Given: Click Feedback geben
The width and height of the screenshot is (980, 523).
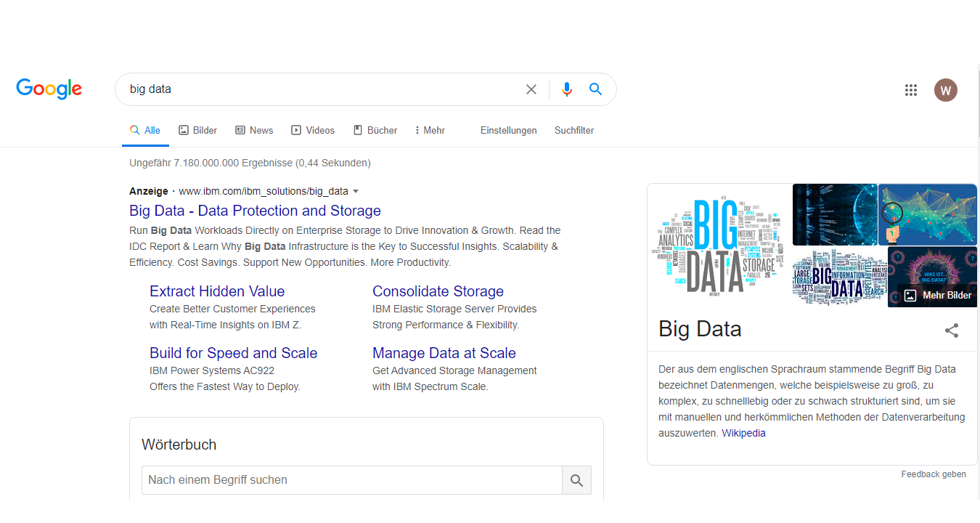Looking at the screenshot, I should (x=934, y=474).
